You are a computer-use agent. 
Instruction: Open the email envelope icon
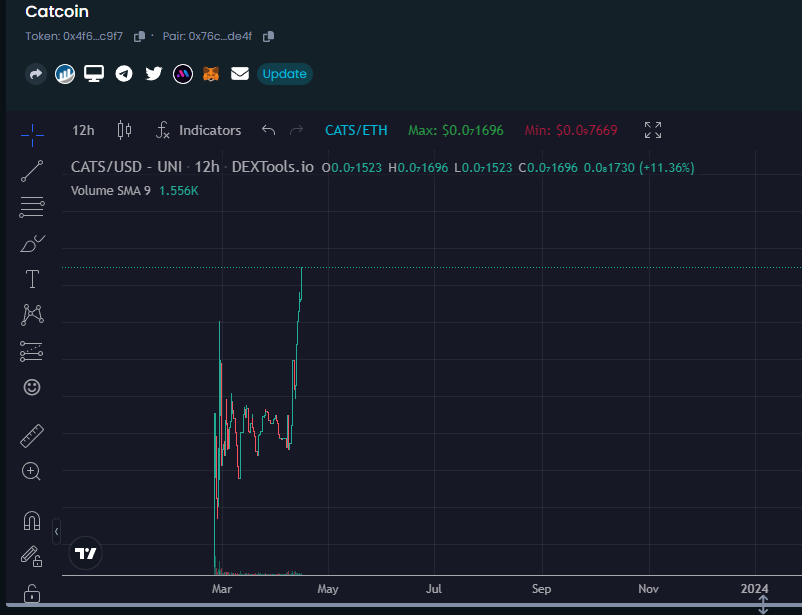pyautogui.click(x=240, y=74)
